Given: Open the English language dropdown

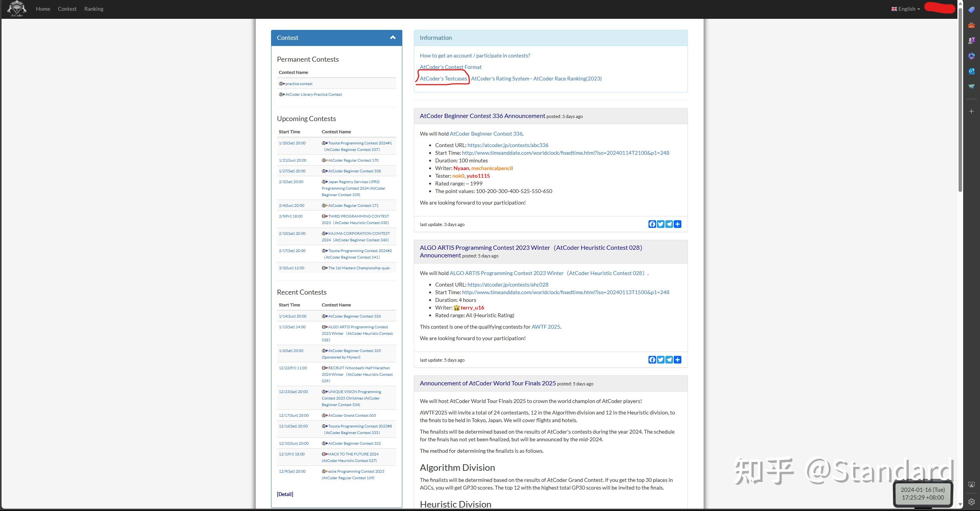Looking at the screenshot, I should pyautogui.click(x=905, y=9).
